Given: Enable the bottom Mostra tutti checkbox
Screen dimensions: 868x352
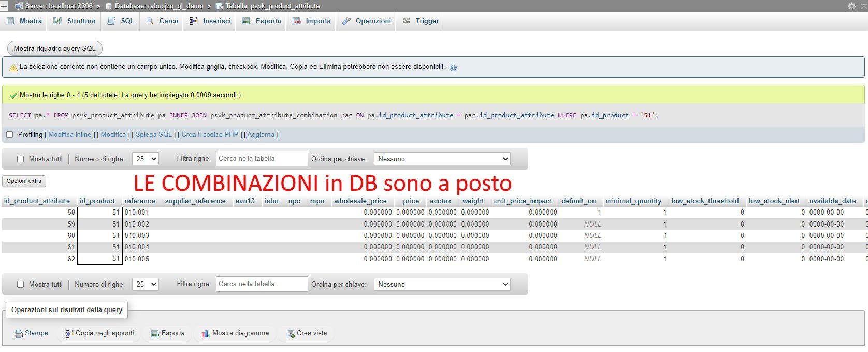Looking at the screenshot, I should (x=21, y=285).
